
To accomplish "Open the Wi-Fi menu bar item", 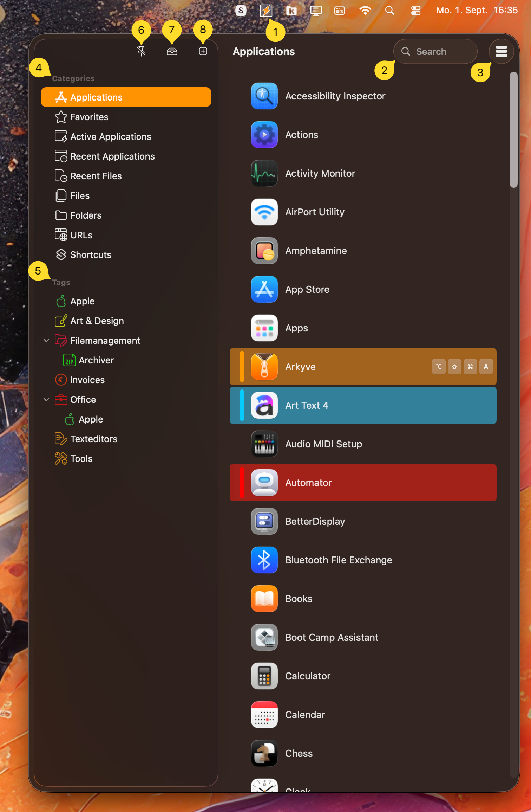I will [365, 11].
